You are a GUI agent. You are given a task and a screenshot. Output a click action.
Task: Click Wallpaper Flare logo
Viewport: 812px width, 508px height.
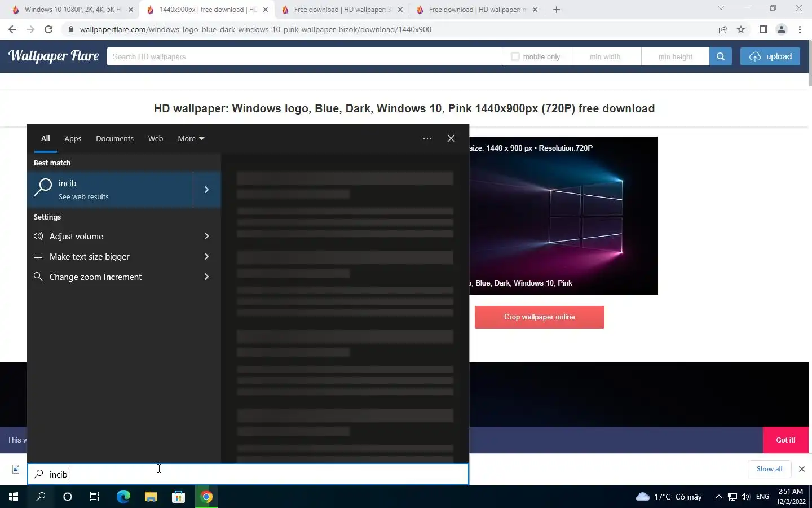(x=54, y=56)
